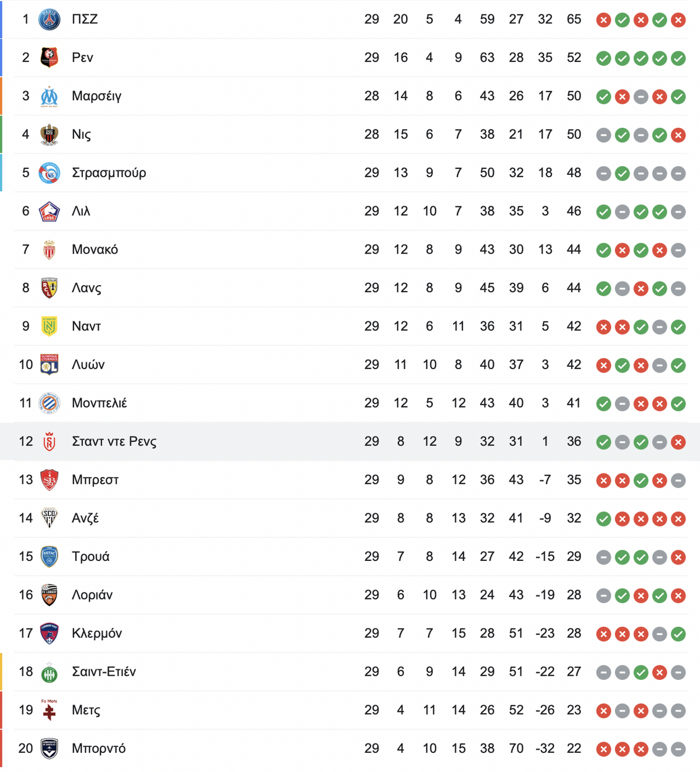Open the Νις team name

[x=81, y=135]
